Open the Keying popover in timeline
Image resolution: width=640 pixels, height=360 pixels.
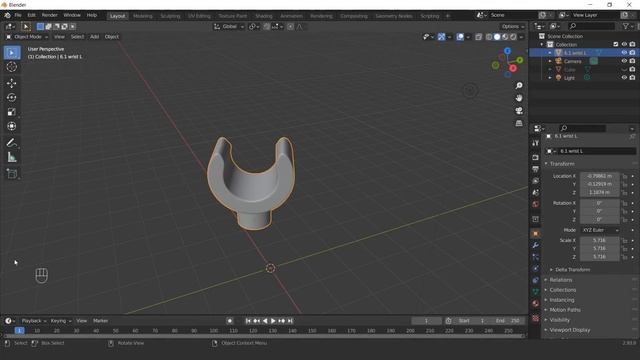(60, 321)
